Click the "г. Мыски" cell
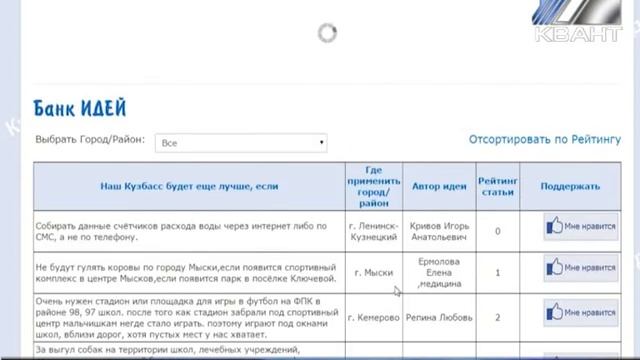This screenshot has height=360, width=640. [x=373, y=273]
